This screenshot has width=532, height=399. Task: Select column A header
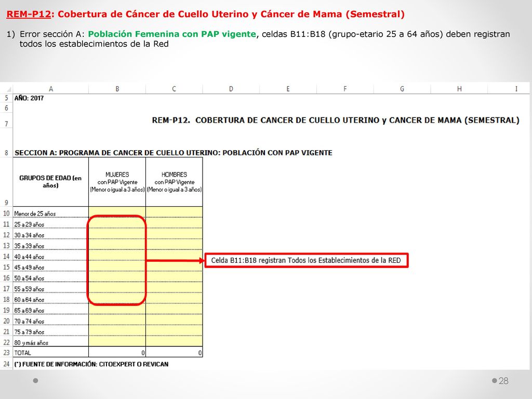coord(51,89)
